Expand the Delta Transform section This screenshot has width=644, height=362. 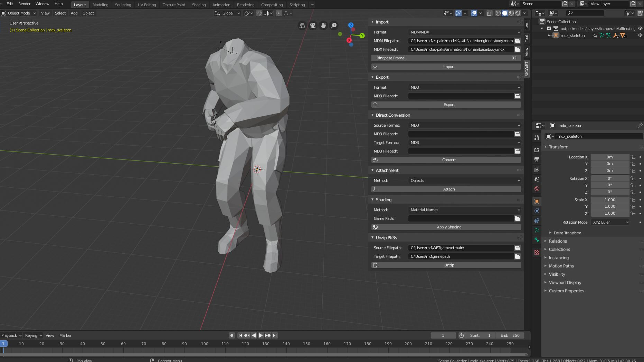click(567, 233)
